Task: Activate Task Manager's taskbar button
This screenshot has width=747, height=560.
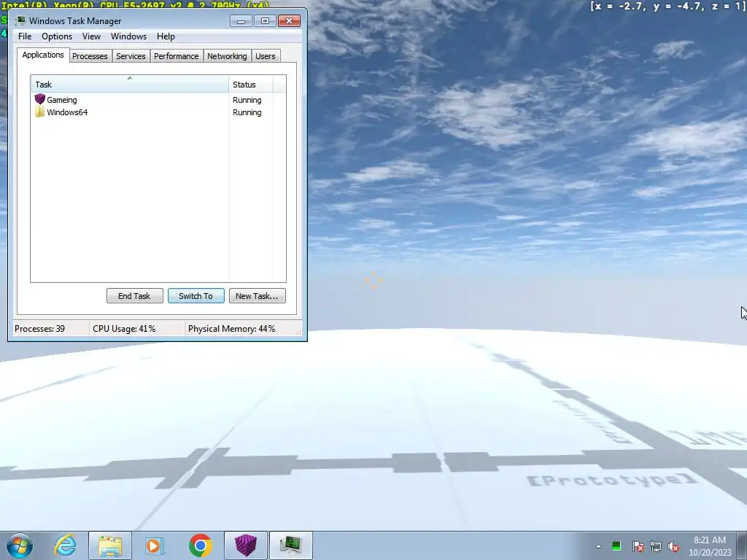Action: [x=291, y=545]
